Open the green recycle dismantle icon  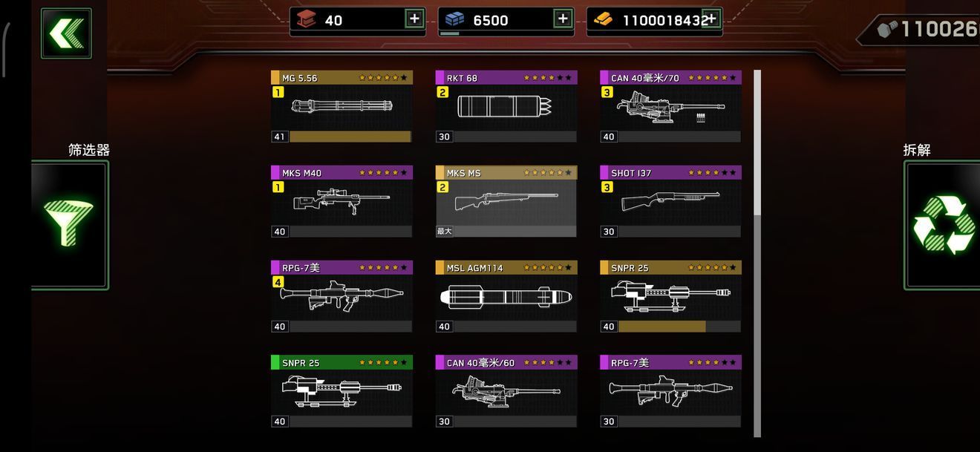click(942, 225)
